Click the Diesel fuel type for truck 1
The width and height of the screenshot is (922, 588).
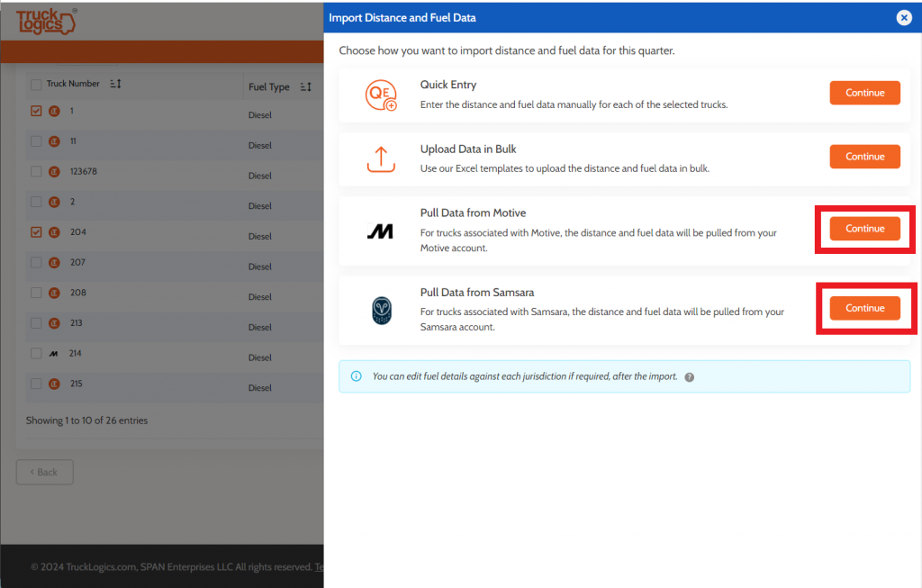(x=260, y=115)
